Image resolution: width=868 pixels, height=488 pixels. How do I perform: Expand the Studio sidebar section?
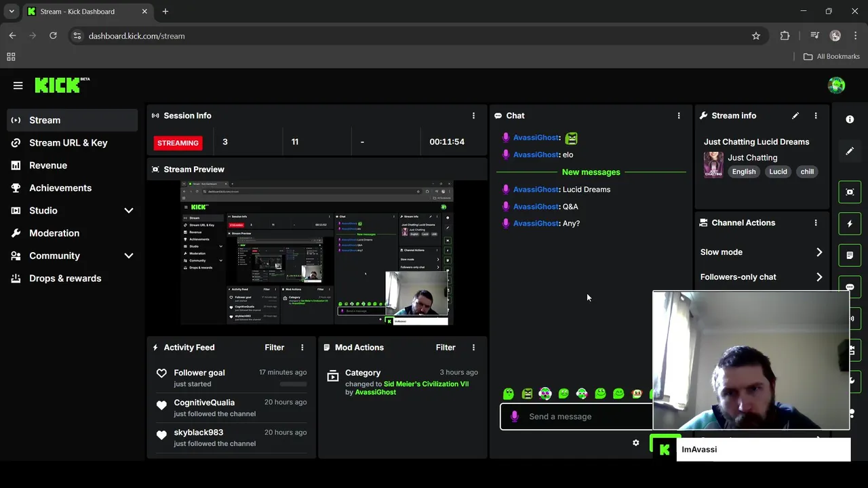pos(128,211)
